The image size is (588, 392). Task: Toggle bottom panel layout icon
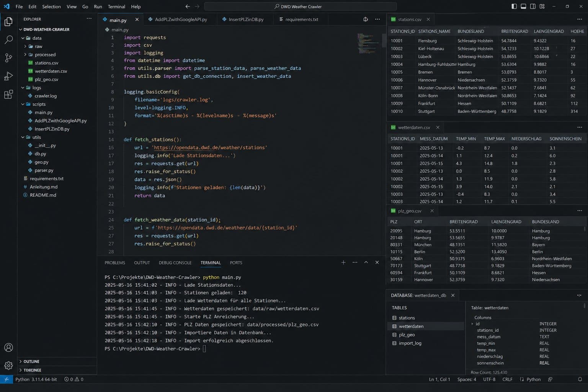coord(523,7)
